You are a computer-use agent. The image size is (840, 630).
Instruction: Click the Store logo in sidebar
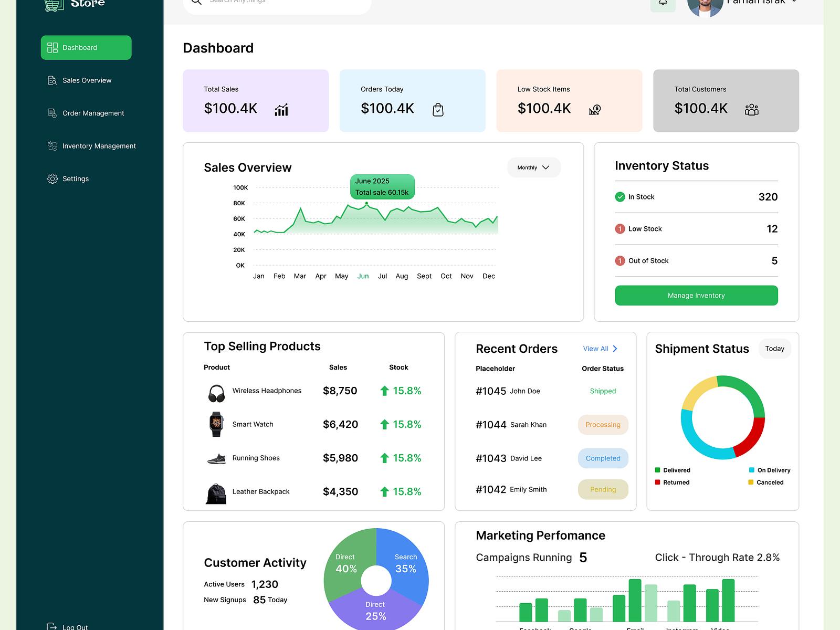pos(74,4)
